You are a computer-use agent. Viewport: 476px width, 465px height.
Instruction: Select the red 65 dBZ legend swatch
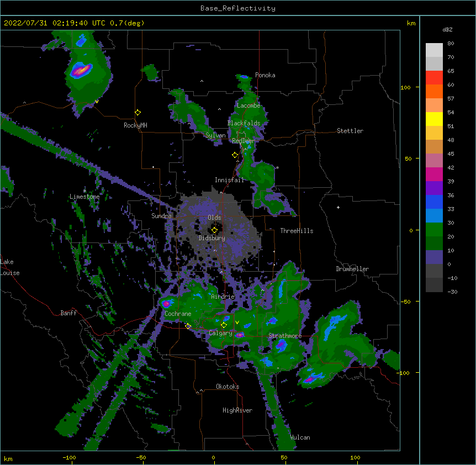tap(434, 77)
